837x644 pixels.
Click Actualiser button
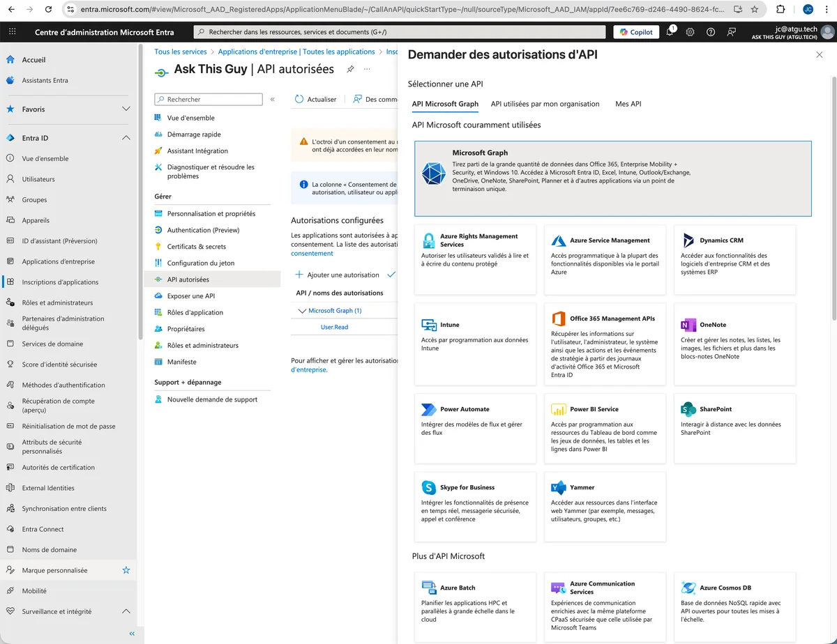pos(315,100)
